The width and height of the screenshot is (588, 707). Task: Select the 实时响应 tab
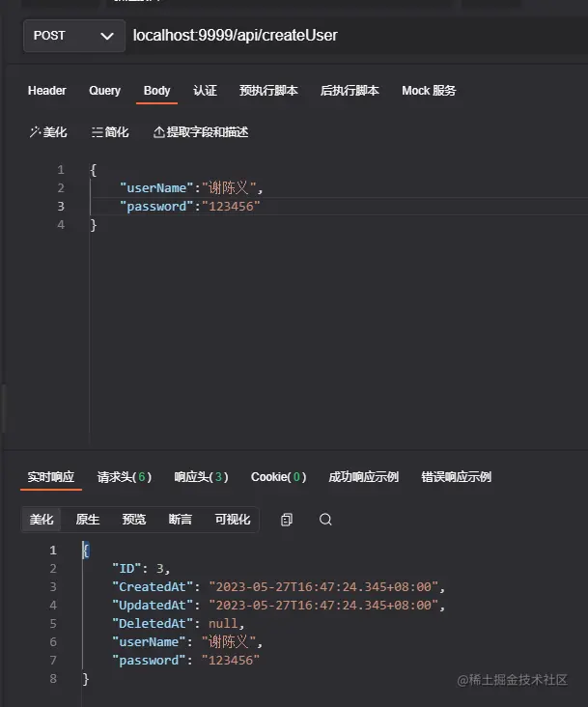(51, 477)
